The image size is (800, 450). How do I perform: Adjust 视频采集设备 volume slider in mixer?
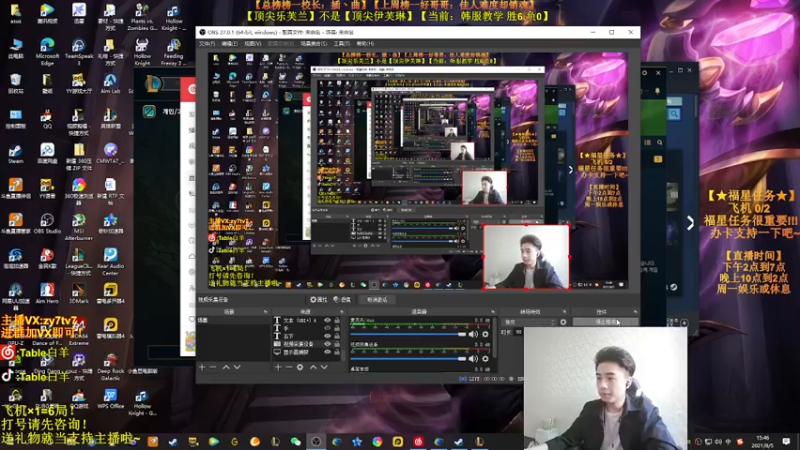tap(408, 359)
